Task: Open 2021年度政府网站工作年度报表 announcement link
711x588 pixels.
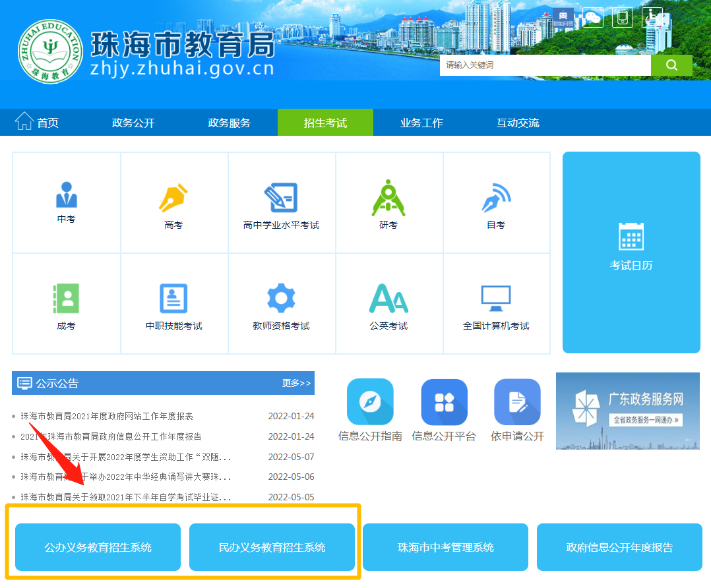Action: [x=107, y=416]
